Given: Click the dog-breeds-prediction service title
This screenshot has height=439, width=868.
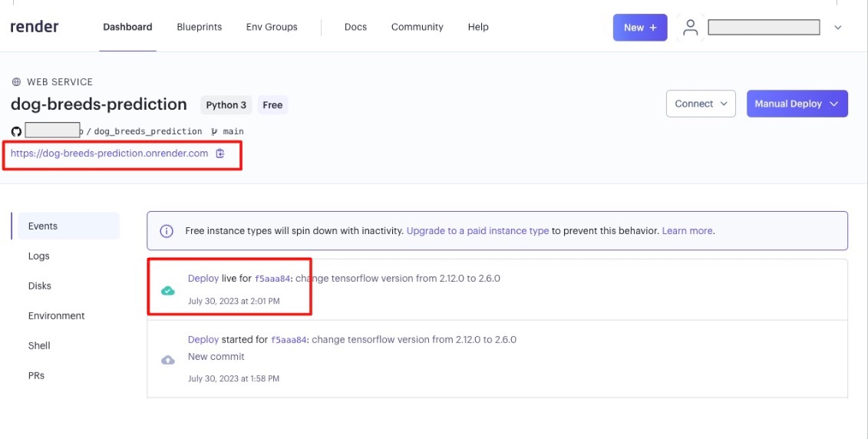Looking at the screenshot, I should pos(98,104).
